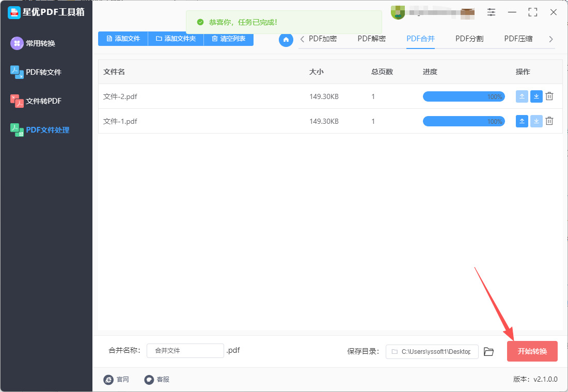This screenshot has height=392, width=568.
Task: Delete 文件-2.pdf from the list
Action: (x=549, y=96)
